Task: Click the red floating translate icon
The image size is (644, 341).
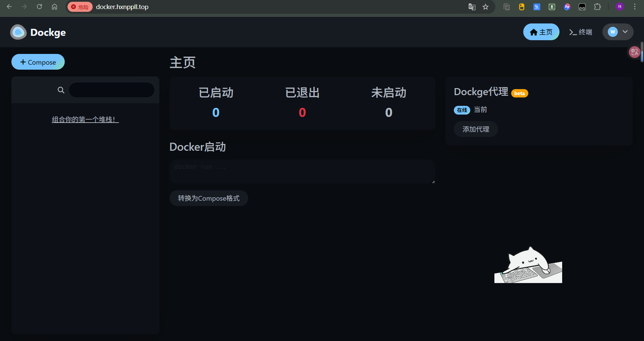Action: tap(634, 52)
